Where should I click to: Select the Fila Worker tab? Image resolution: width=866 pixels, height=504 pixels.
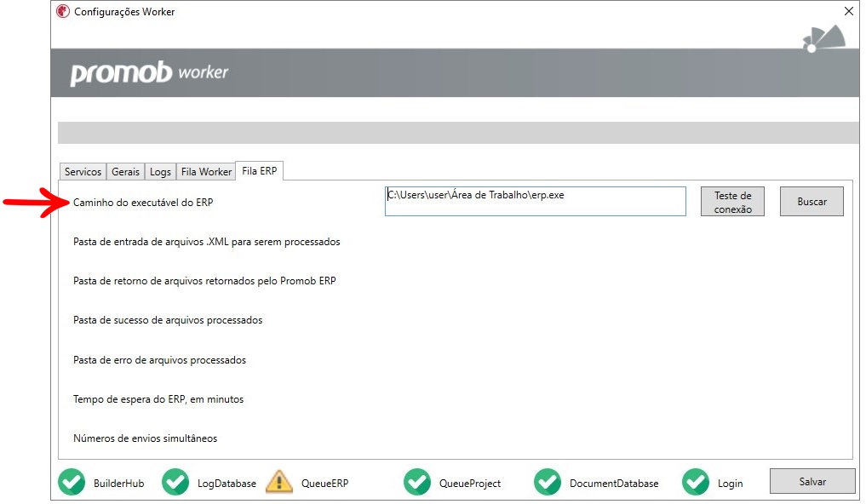click(x=206, y=172)
